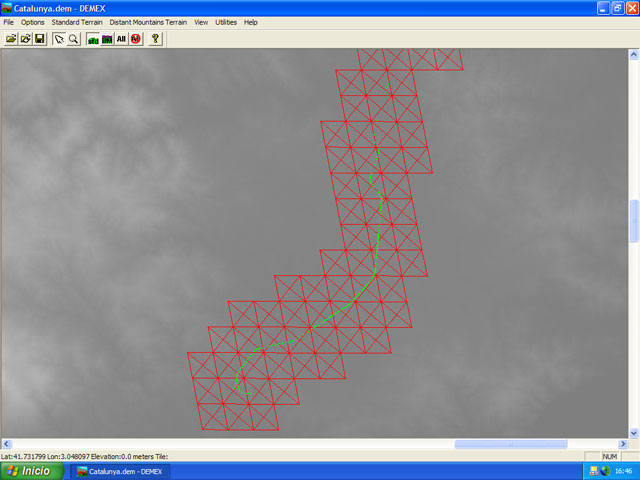Click the Save floppy disk icon

39,38
